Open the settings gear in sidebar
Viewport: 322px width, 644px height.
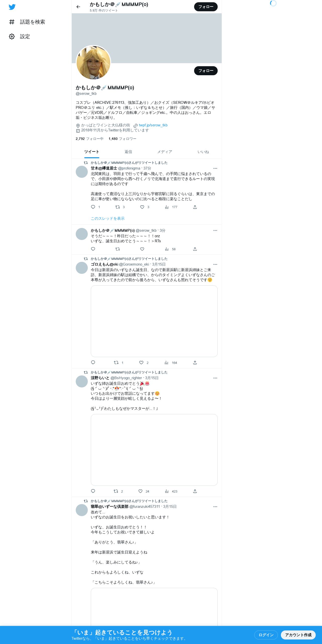pyautogui.click(x=12, y=37)
